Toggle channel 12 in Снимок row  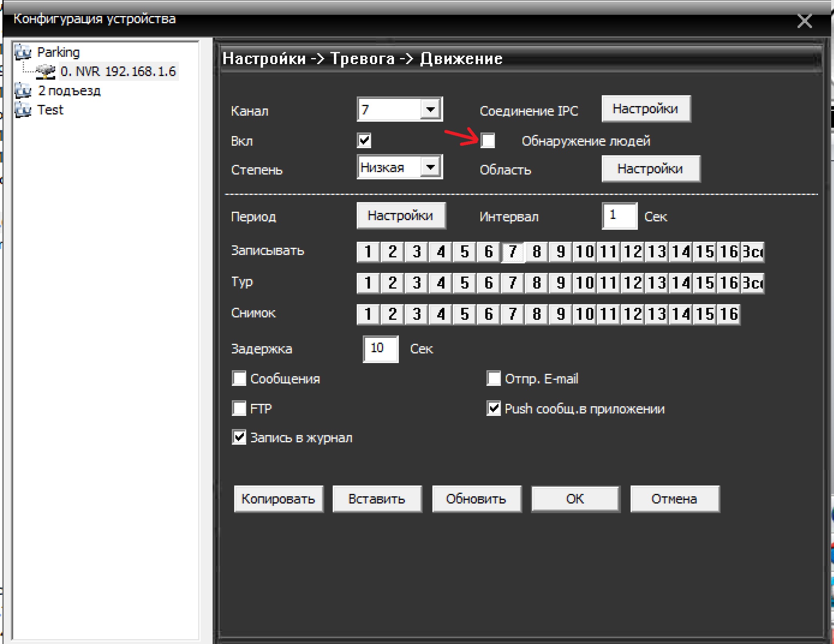[633, 314]
